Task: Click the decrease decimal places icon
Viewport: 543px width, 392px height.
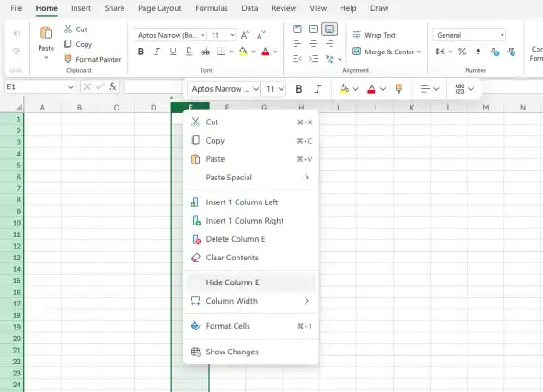Action: (x=511, y=52)
